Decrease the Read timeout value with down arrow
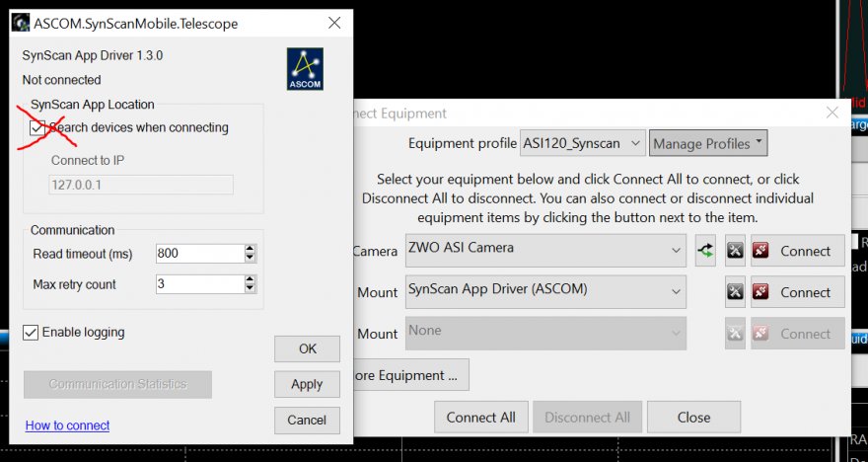The image size is (868, 462). coord(250,258)
